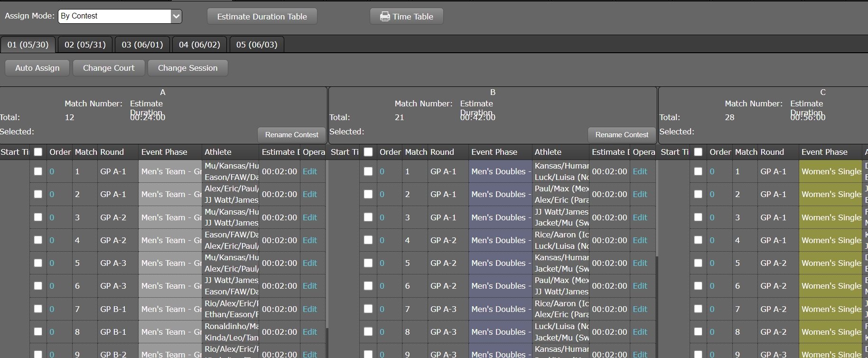The image size is (868, 358).
Task: Toggle select-all checkbox in court A header
Action: tap(38, 152)
